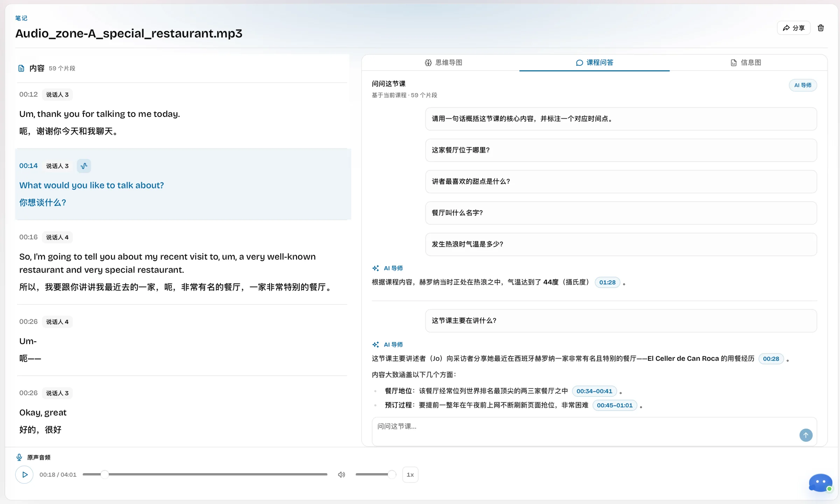
Task: Click the content document icon
Action: [x=21, y=68]
